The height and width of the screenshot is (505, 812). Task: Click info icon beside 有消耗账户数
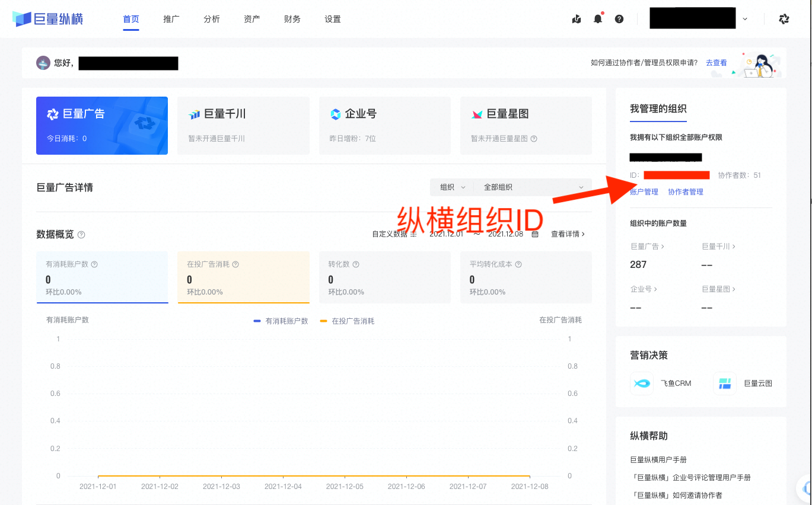pyautogui.click(x=94, y=264)
